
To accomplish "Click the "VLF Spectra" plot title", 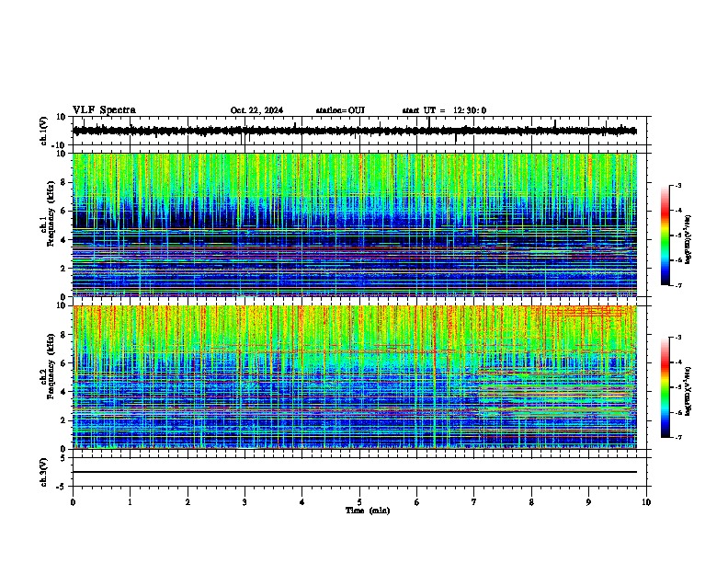I will point(104,110).
